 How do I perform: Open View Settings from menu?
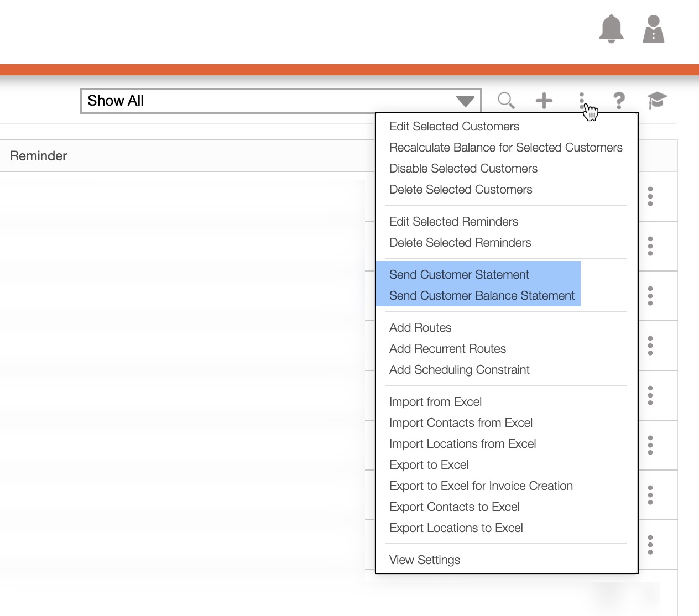pyautogui.click(x=424, y=560)
